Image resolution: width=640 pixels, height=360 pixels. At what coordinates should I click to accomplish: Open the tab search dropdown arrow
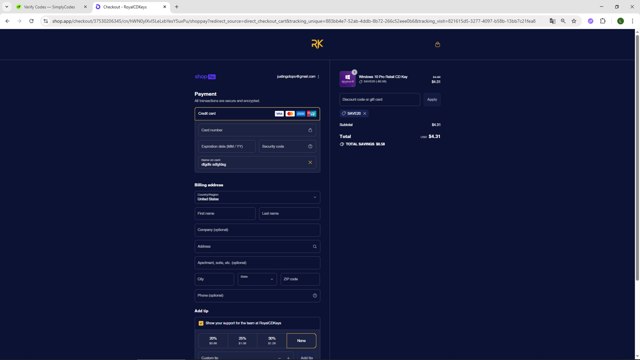pyautogui.click(x=6, y=7)
